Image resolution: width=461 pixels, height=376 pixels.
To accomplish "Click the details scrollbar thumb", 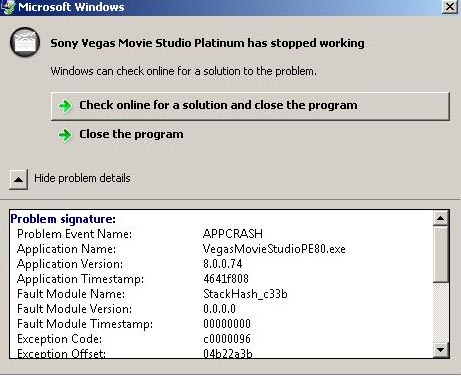I will [440, 255].
